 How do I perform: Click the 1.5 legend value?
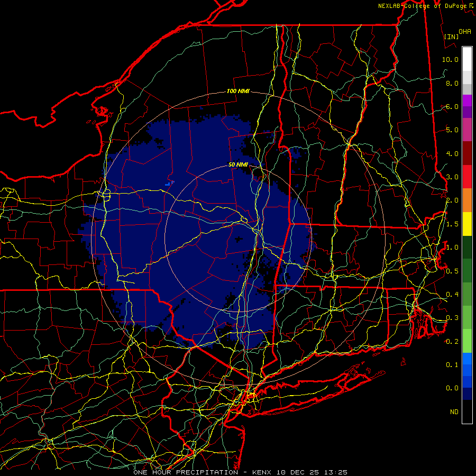click(x=452, y=224)
